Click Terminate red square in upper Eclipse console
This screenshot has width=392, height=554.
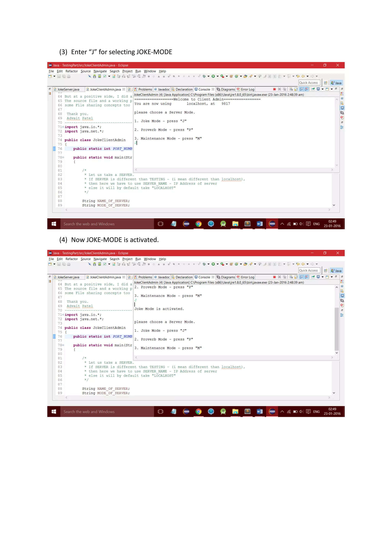coord(274,89)
